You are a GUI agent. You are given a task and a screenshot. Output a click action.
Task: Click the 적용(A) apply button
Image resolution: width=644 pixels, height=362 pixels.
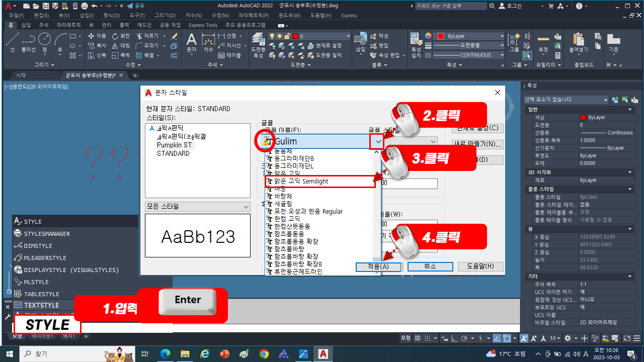(x=378, y=266)
